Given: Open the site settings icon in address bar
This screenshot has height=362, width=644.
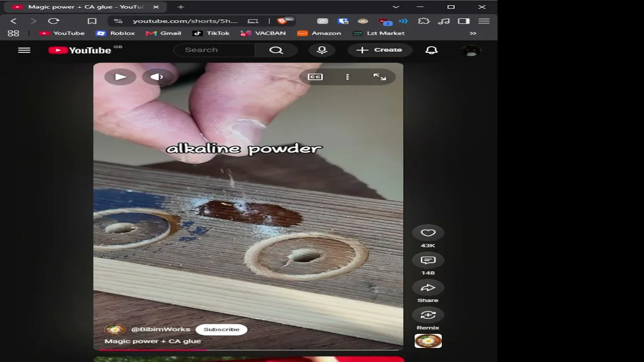Looking at the screenshot, I should point(118,21).
